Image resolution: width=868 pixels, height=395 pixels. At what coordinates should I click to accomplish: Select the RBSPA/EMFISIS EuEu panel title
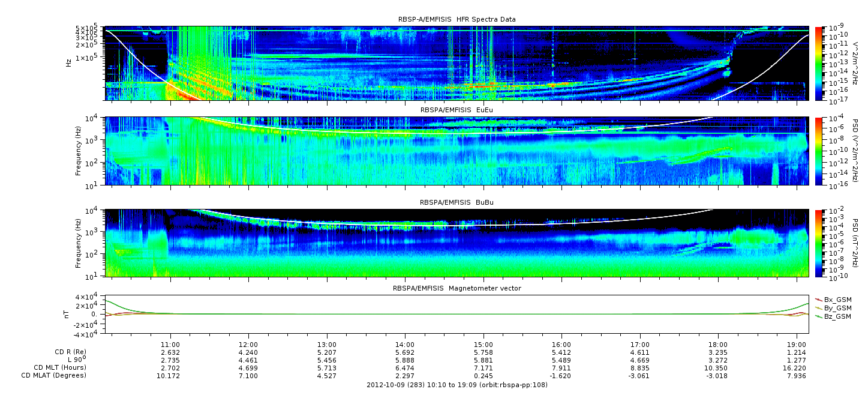coord(456,110)
